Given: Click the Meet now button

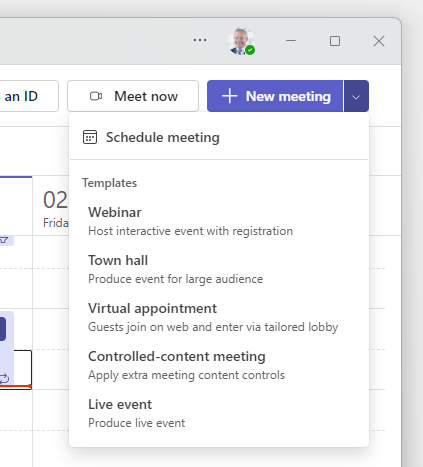Looking at the screenshot, I should (133, 96).
